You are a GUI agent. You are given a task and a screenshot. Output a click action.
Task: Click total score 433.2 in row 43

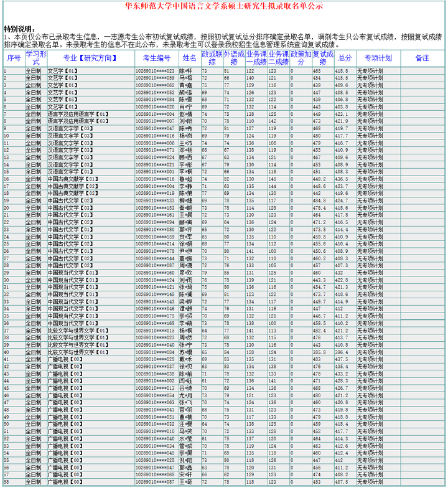click(342, 374)
